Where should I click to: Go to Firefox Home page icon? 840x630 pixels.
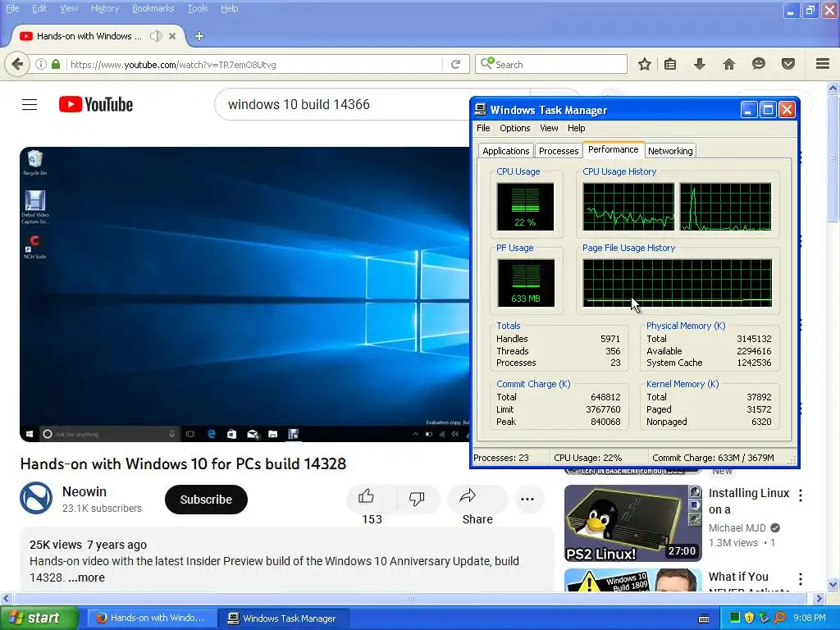tap(728, 64)
